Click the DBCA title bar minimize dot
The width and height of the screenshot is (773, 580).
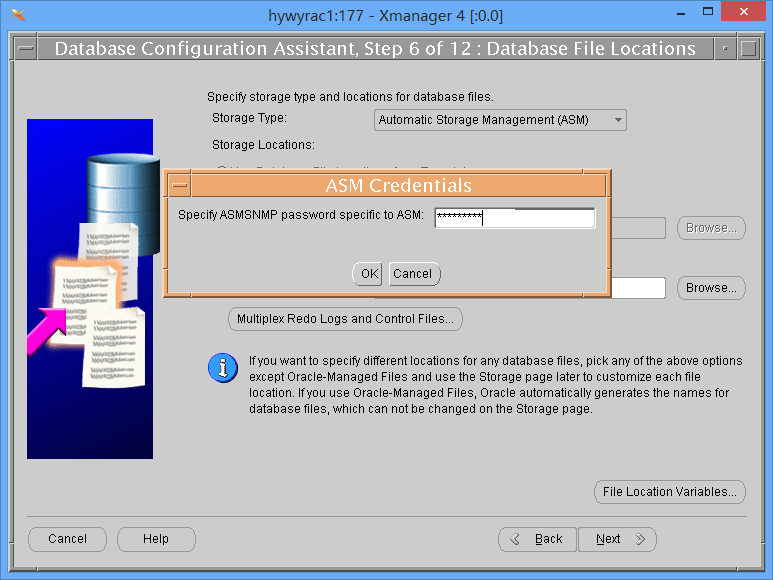(725, 49)
